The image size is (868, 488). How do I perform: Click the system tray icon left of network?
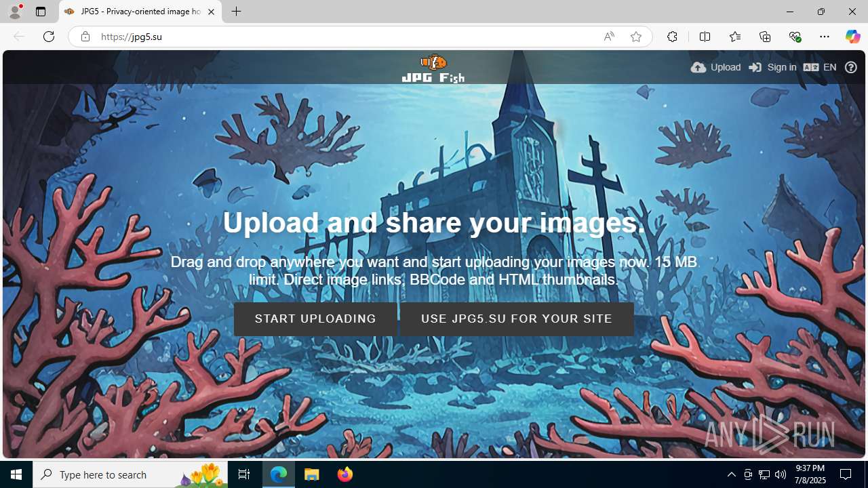click(x=748, y=474)
